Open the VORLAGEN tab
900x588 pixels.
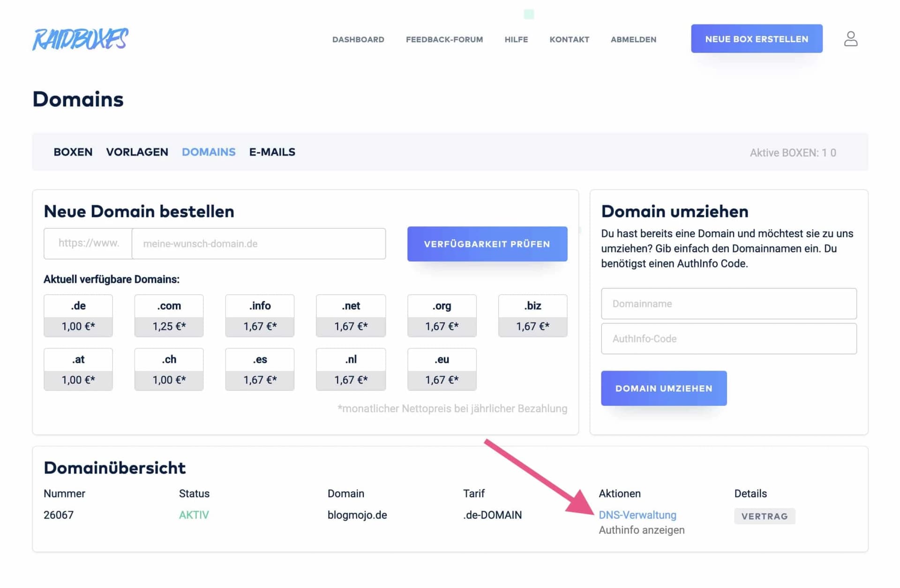click(137, 152)
